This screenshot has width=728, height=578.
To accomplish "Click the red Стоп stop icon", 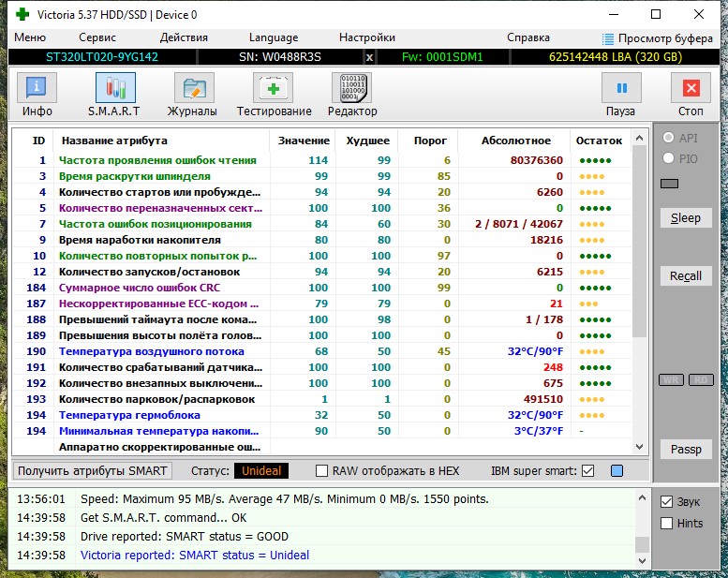I will [691, 88].
